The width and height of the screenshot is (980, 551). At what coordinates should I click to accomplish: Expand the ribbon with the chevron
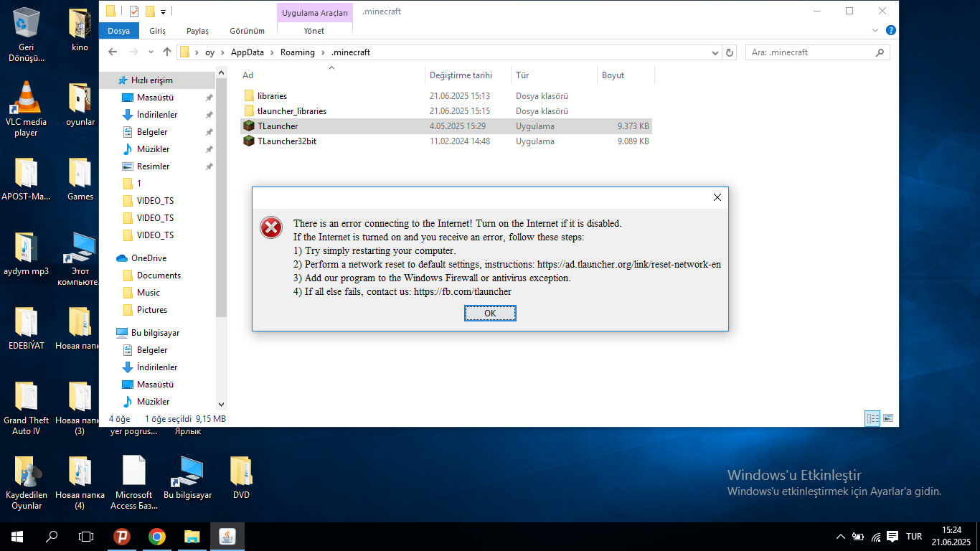click(x=875, y=31)
